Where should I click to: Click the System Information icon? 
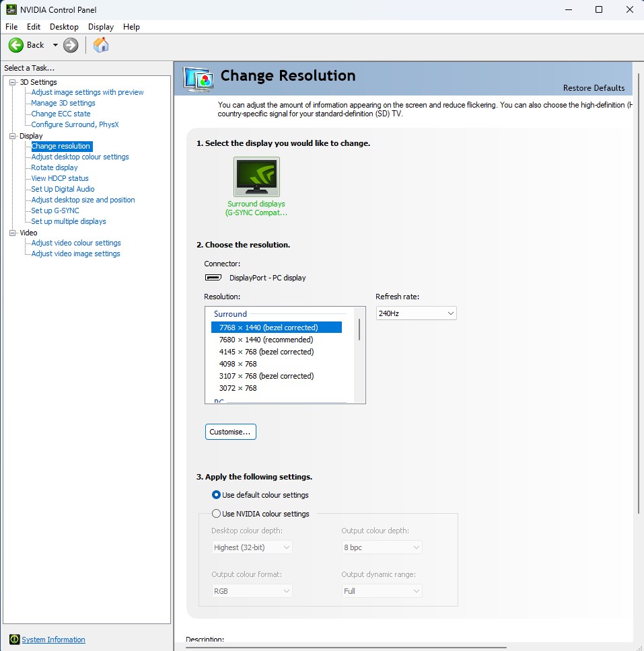coord(14,640)
